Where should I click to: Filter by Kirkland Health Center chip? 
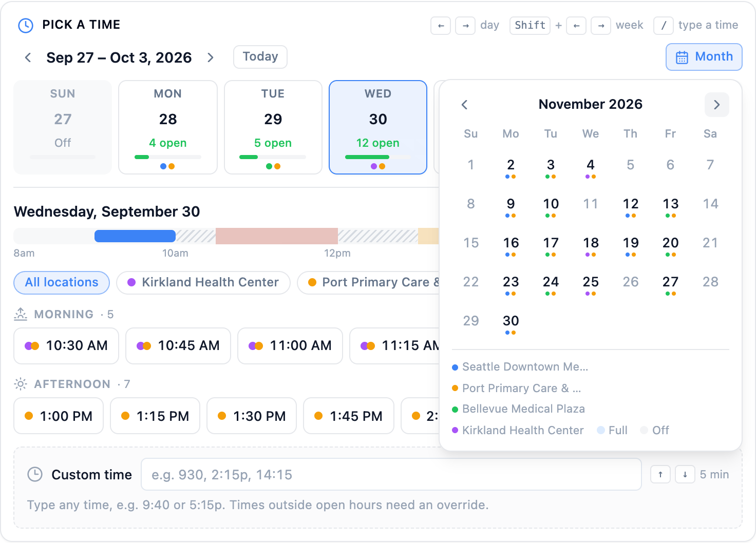[x=203, y=283]
